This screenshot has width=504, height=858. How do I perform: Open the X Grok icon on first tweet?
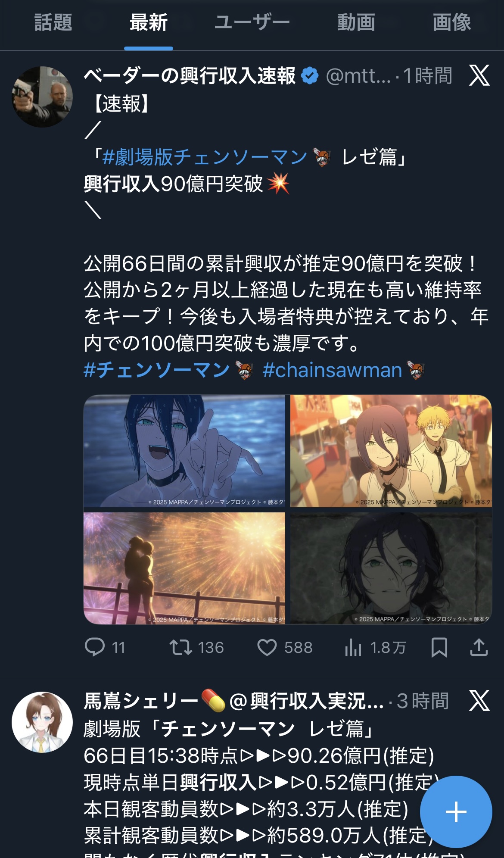point(479,75)
